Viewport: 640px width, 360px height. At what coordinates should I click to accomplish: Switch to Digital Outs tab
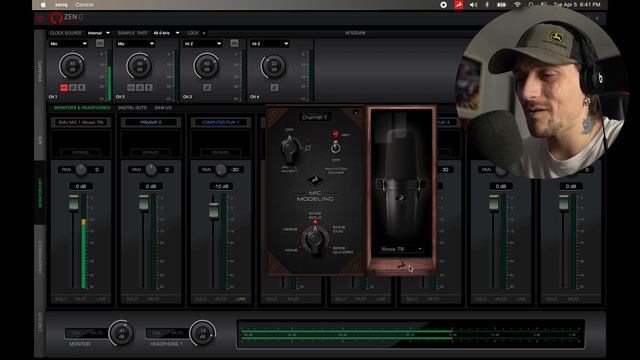tap(133, 108)
